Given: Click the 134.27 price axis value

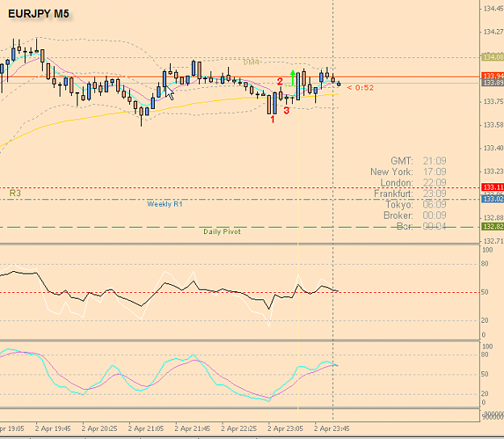Looking at the screenshot, I should coord(494,31).
